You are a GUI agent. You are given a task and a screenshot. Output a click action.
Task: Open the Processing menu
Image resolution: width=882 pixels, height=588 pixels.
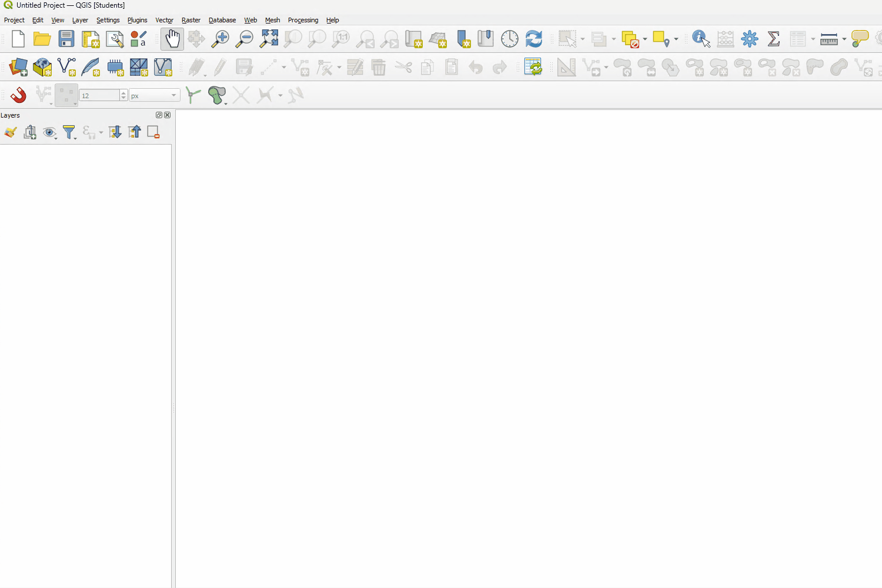click(x=303, y=20)
